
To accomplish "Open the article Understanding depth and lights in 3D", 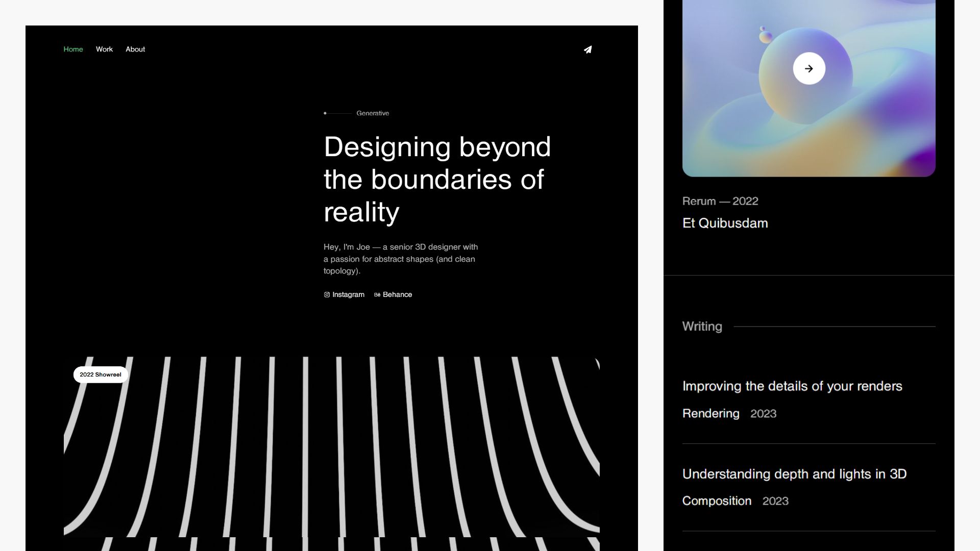I will [794, 473].
